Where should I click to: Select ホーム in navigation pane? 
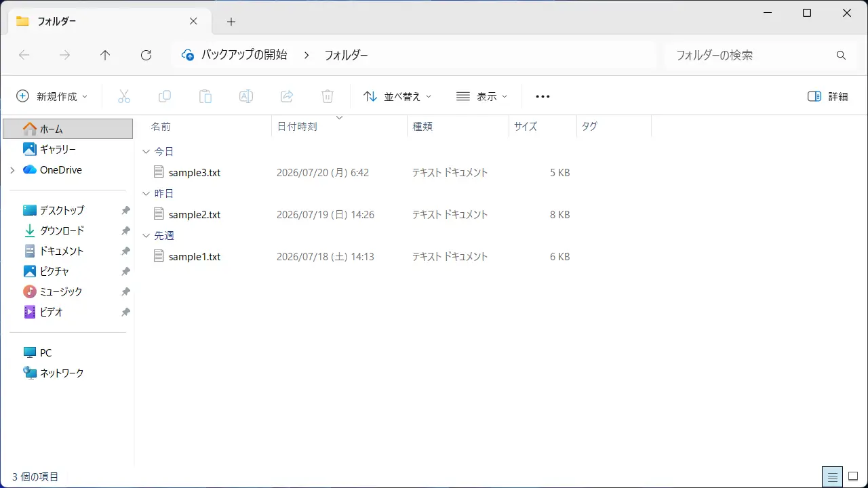(x=68, y=129)
